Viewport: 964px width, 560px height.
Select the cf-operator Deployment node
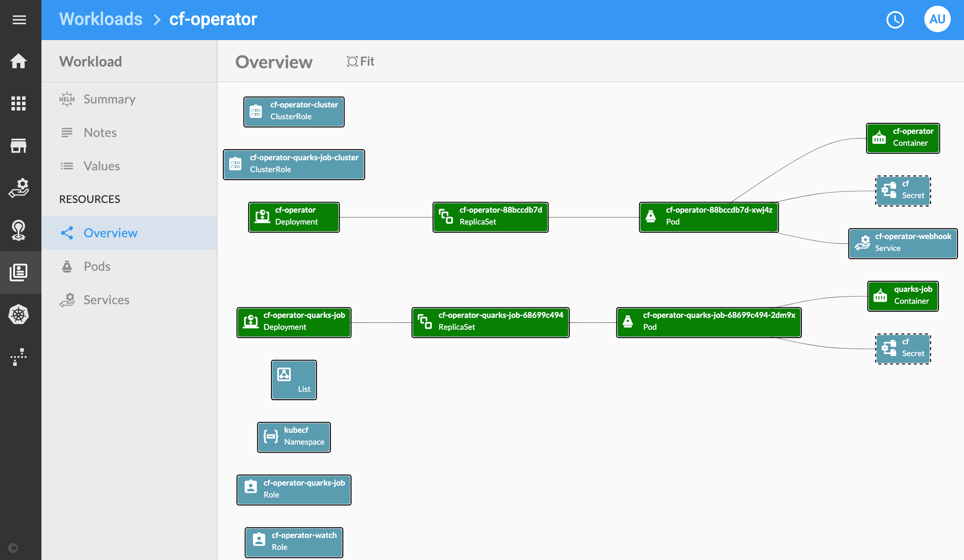tap(294, 217)
